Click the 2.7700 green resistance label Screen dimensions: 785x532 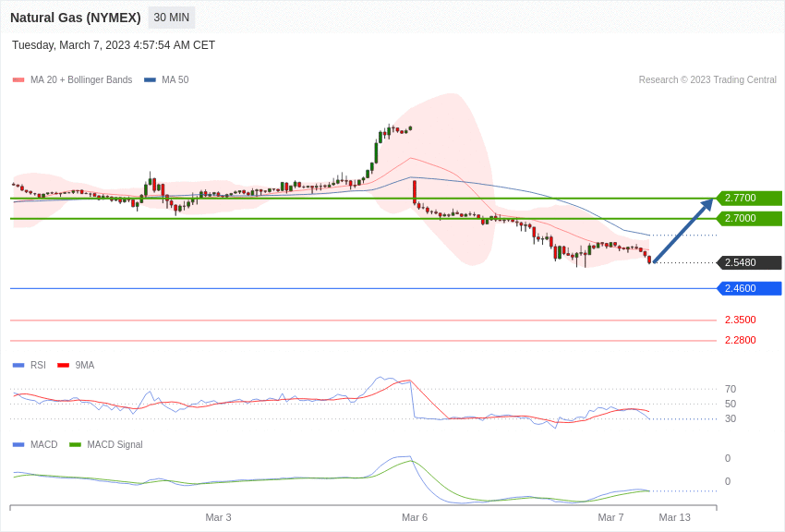click(x=750, y=199)
